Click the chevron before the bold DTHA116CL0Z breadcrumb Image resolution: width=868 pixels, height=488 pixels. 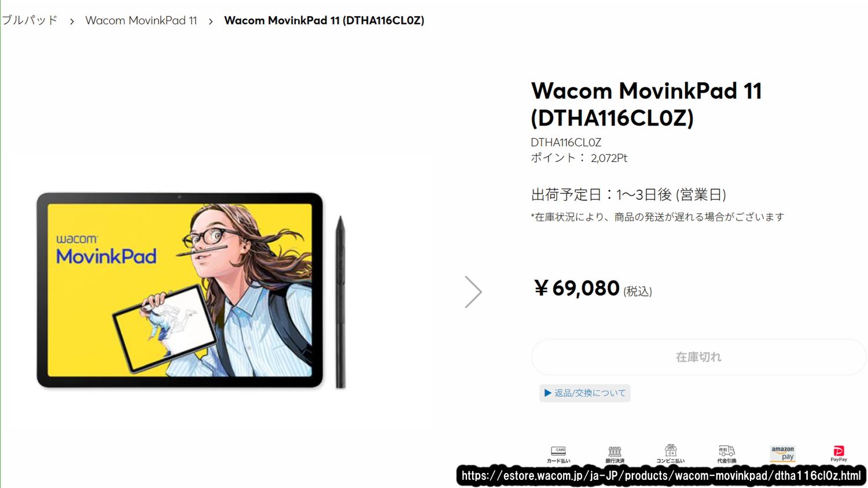pyautogui.click(x=211, y=21)
